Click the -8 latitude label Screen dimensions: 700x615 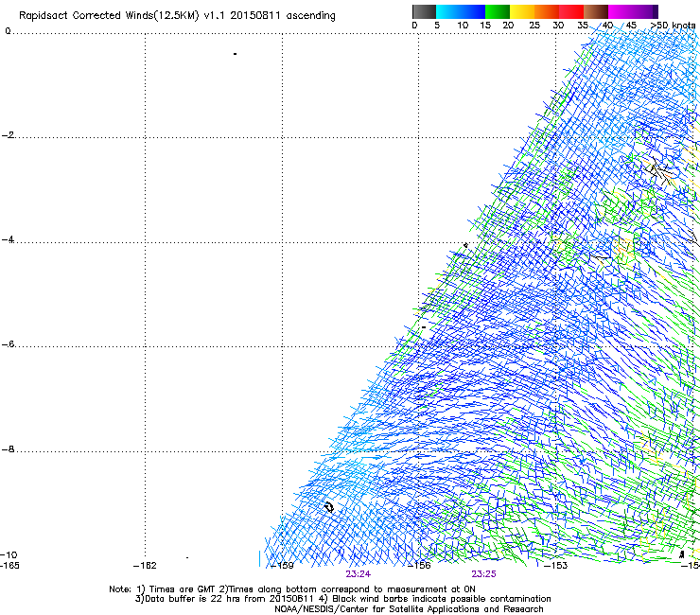click(8, 448)
